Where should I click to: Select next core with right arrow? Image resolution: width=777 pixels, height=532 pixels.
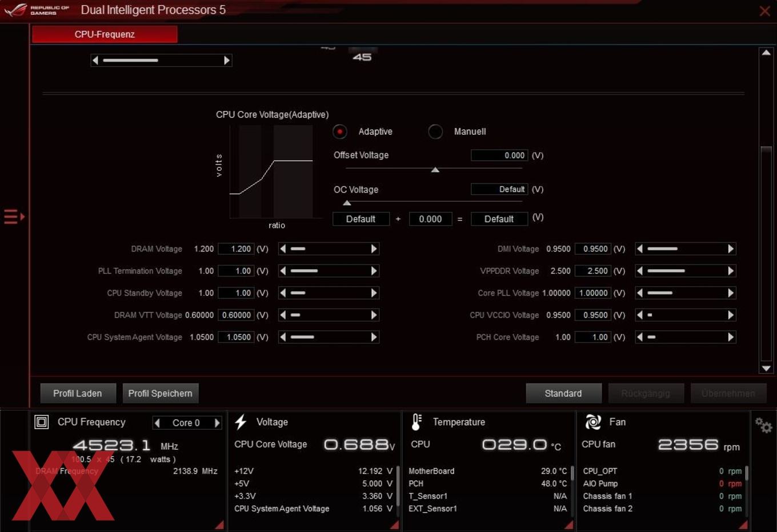click(217, 423)
